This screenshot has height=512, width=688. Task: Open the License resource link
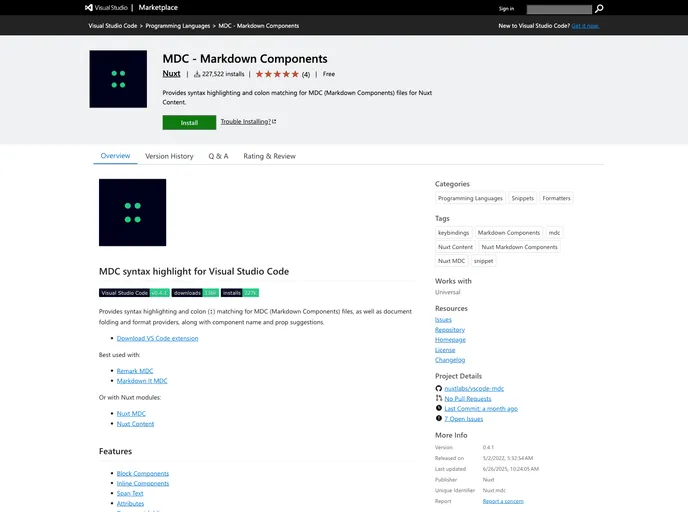(445, 350)
